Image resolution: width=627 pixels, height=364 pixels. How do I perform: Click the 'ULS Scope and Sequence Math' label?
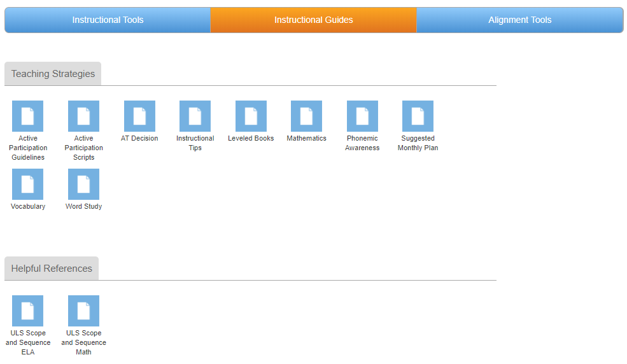click(83, 342)
